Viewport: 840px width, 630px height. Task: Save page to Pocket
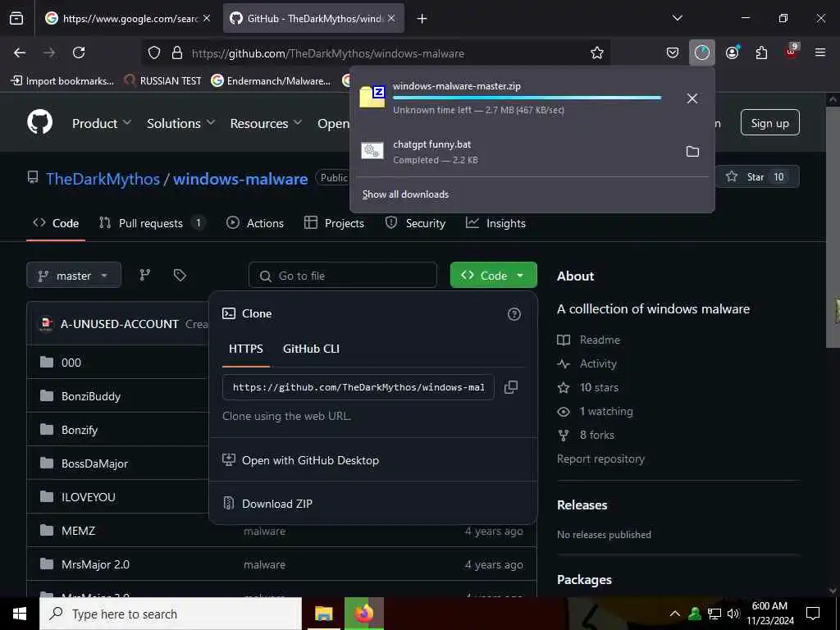[673, 52]
